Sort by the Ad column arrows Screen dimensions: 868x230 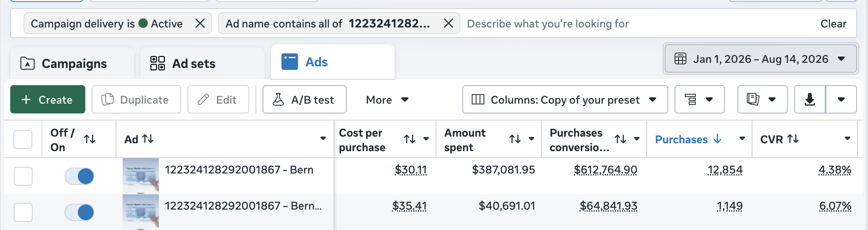[148, 139]
